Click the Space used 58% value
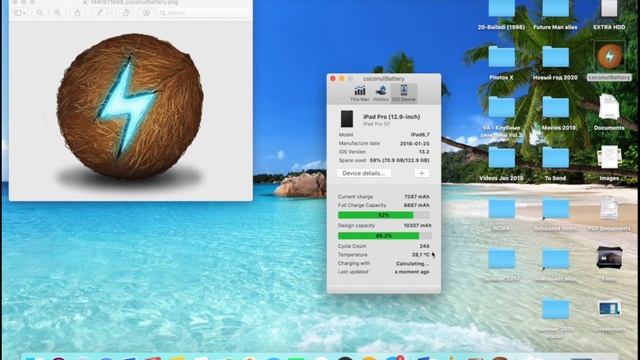This screenshot has width=640, height=360. [399, 160]
